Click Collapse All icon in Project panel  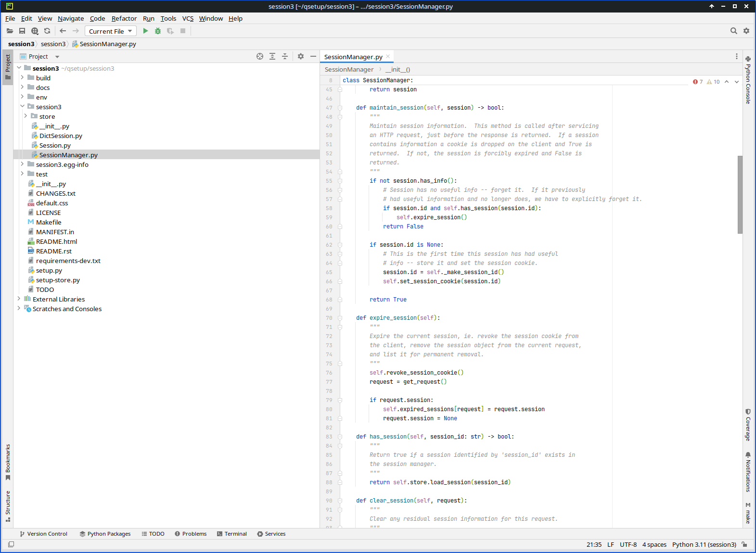(x=285, y=56)
